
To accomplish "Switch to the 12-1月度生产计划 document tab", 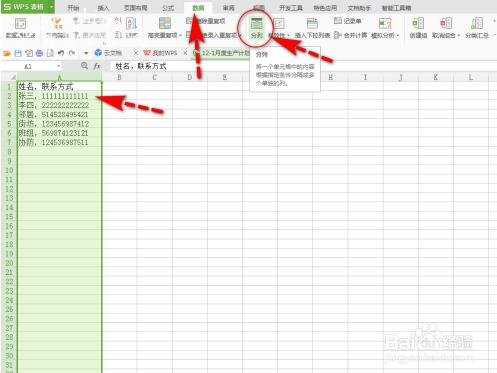I will pos(226,53).
